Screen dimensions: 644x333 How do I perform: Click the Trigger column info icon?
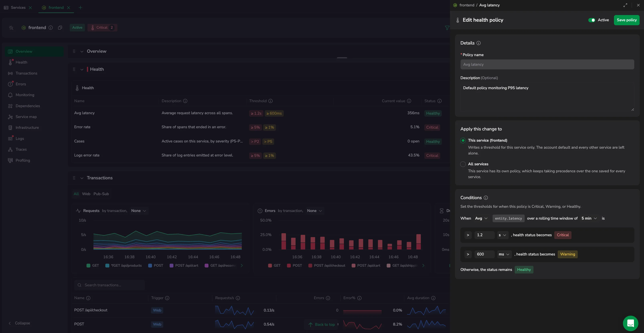[167, 298]
